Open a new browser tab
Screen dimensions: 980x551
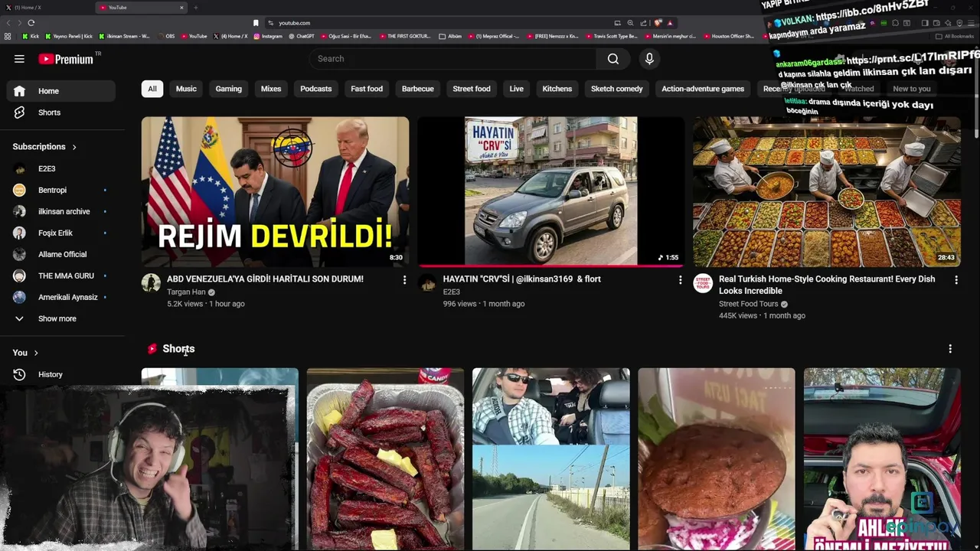(195, 8)
